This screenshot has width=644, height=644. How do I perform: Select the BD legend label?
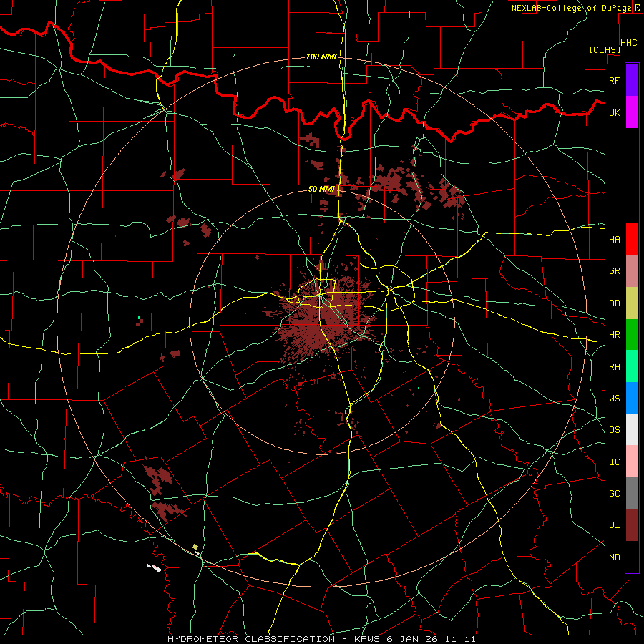(614, 303)
